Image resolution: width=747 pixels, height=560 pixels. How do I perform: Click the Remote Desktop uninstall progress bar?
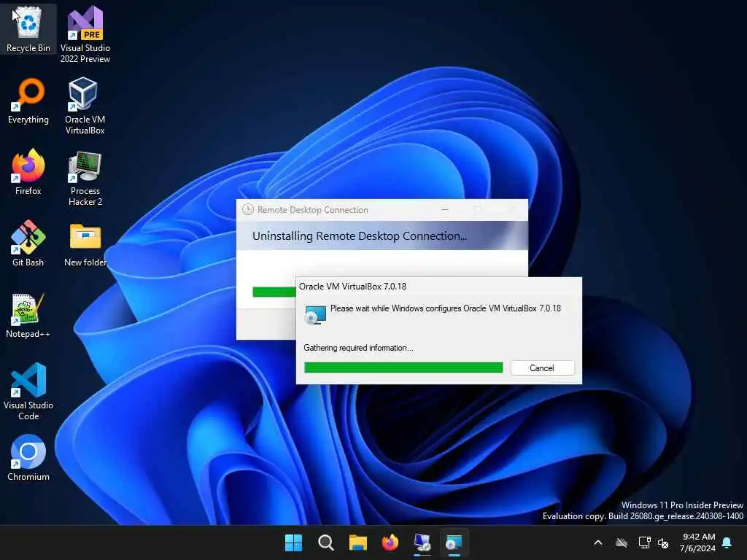coord(274,292)
